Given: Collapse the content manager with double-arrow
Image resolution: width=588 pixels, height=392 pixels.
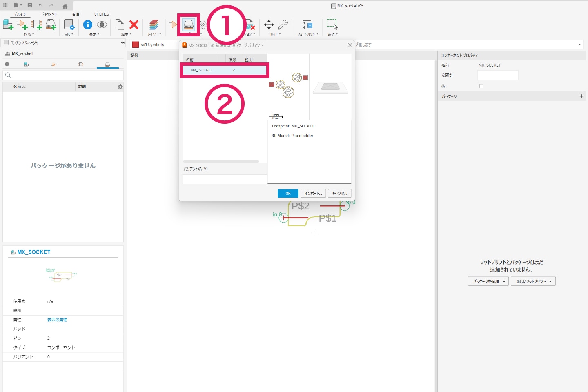Looking at the screenshot, I should 122,43.
